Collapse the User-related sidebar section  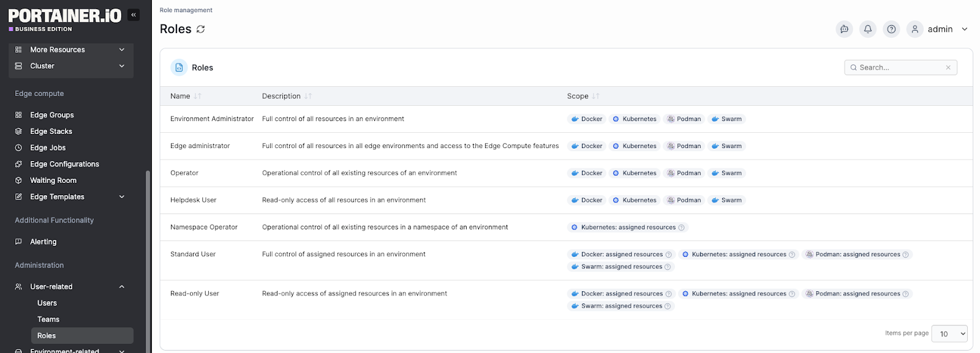(122, 287)
